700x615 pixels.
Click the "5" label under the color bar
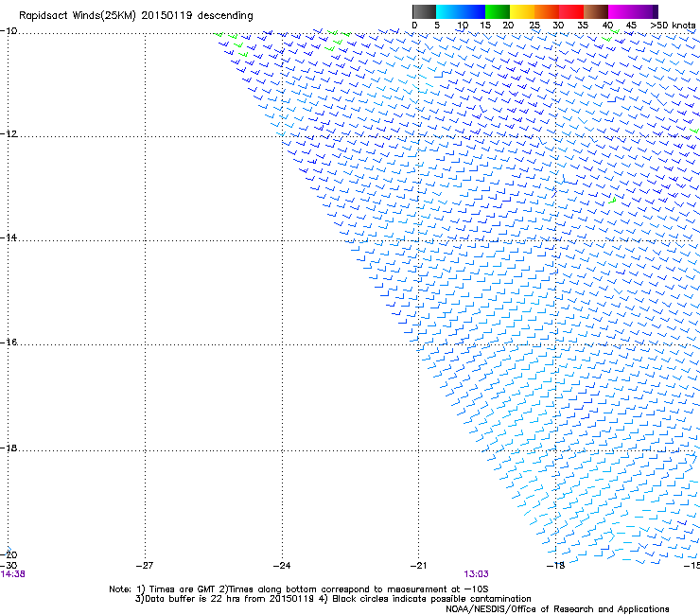437,26
